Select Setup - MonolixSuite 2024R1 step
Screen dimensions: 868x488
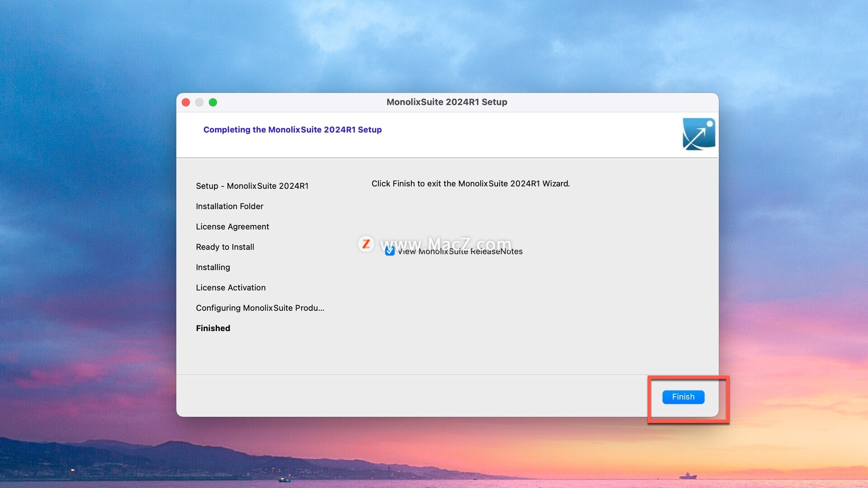pos(252,186)
